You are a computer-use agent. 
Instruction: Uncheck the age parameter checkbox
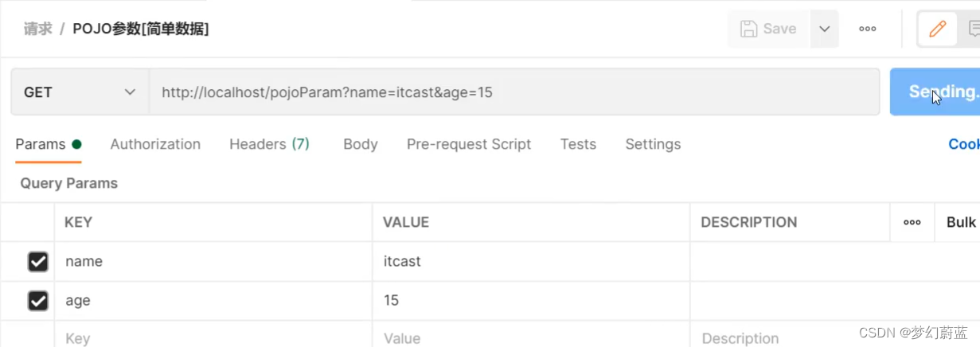click(37, 300)
